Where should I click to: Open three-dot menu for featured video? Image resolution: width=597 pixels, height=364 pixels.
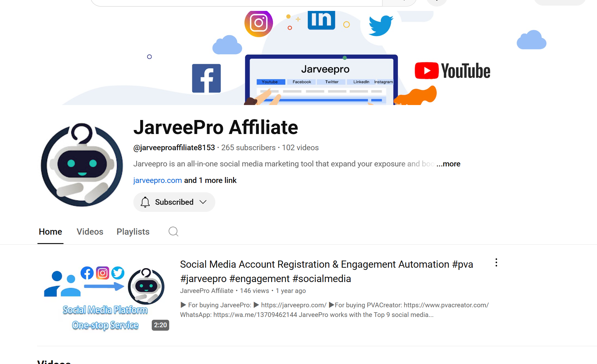pyautogui.click(x=496, y=263)
